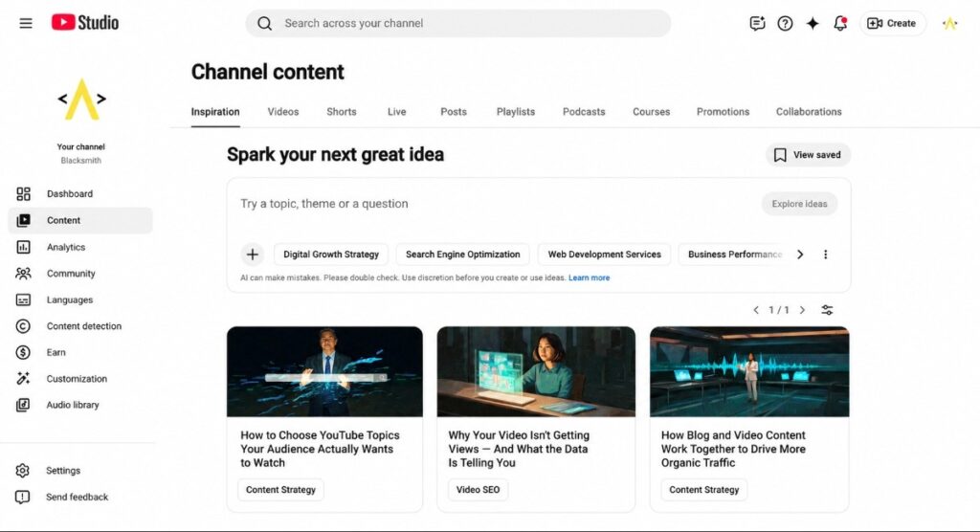Screen dimensions: 980x532
Task: Open the woman at holographic screen thumbnail
Action: pos(536,371)
